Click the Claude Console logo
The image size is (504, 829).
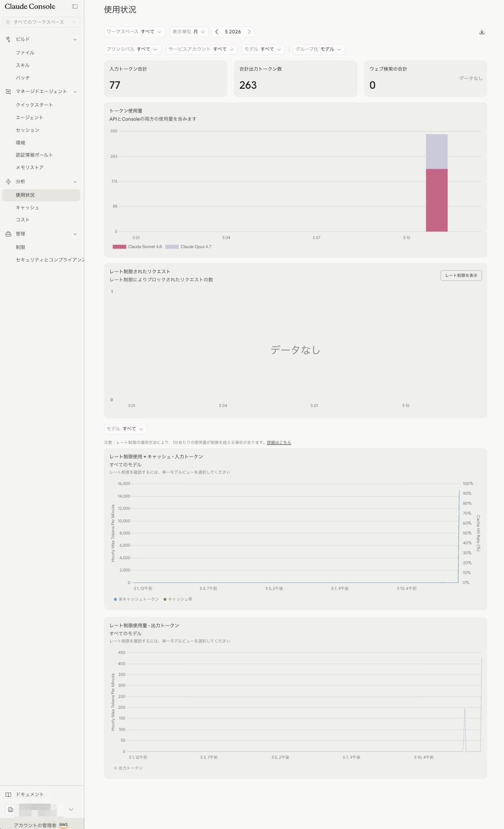click(30, 6)
